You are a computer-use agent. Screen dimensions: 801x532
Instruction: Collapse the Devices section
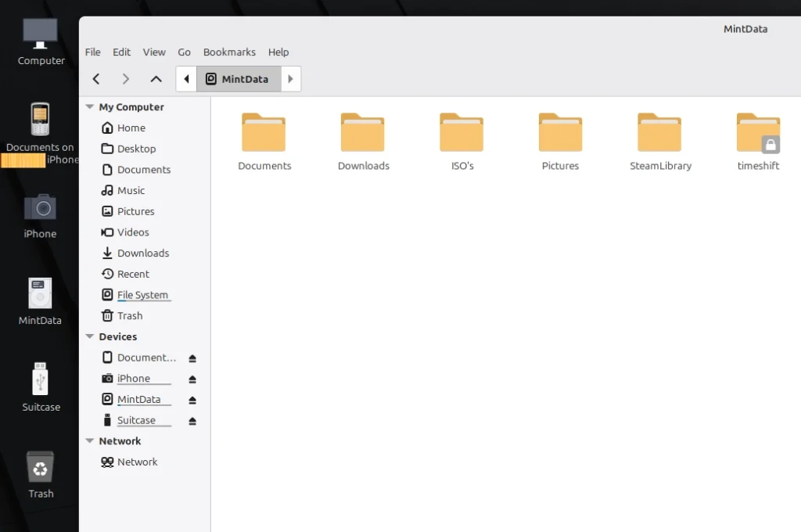point(89,336)
